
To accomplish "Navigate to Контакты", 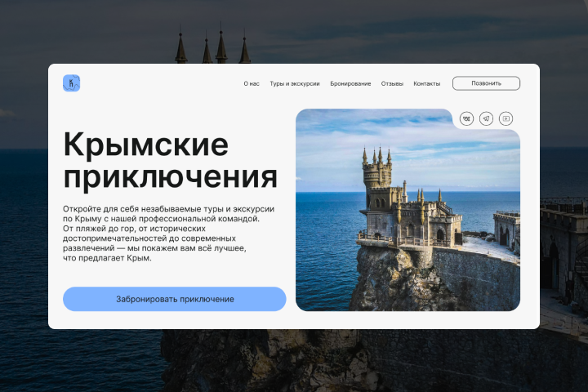I will pos(427,83).
